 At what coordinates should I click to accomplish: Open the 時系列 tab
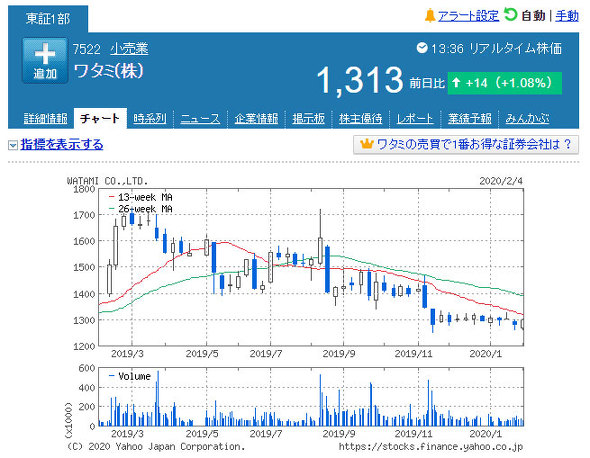click(150, 119)
